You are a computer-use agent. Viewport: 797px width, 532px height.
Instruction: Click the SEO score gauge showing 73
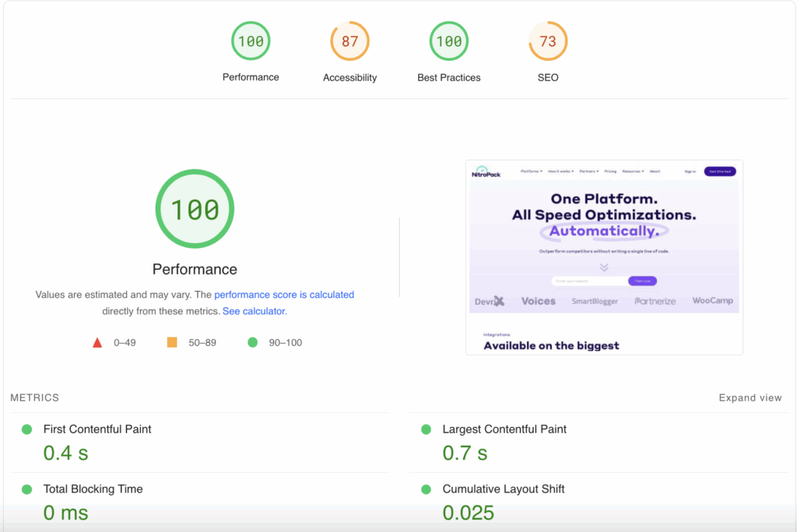548,40
